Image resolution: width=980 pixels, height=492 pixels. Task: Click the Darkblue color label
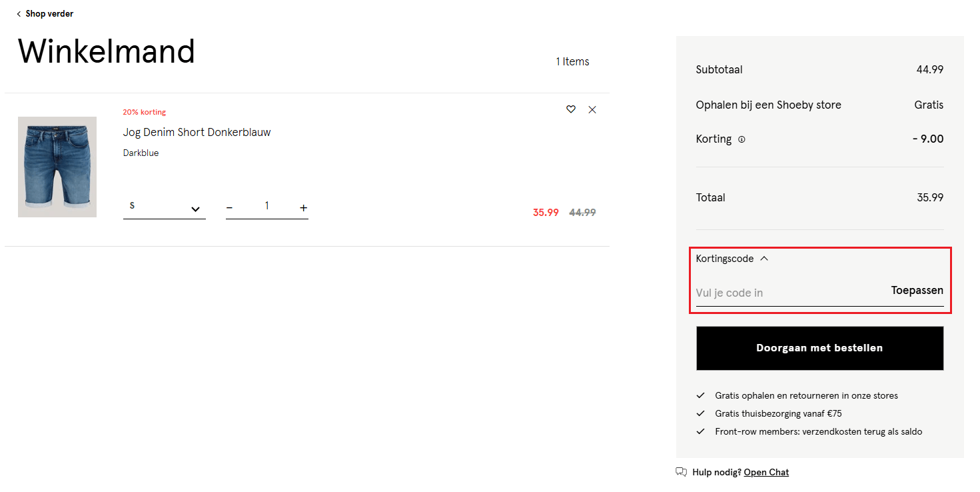click(141, 153)
